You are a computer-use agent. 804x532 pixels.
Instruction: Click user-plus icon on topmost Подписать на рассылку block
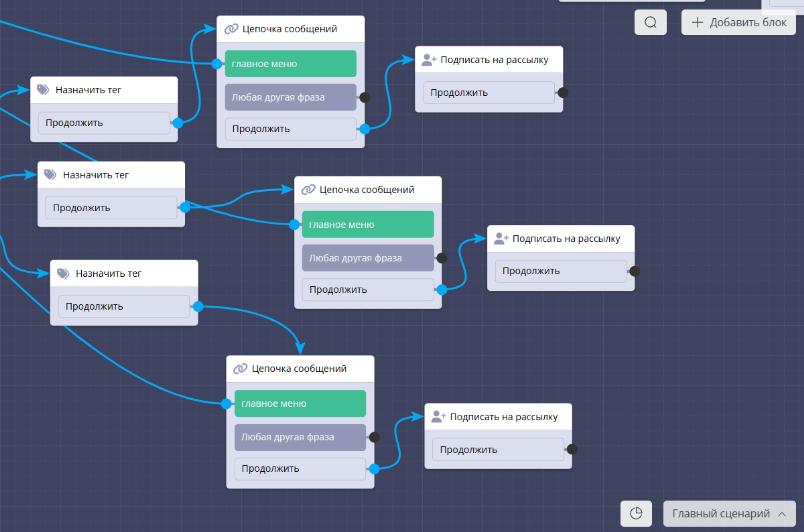(x=429, y=60)
